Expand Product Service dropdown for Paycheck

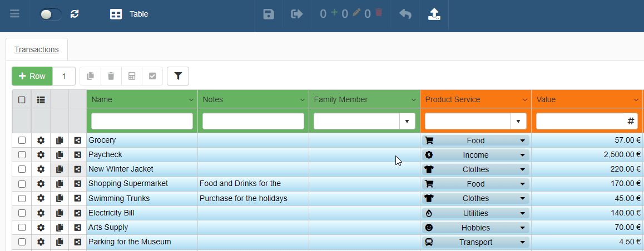point(522,155)
